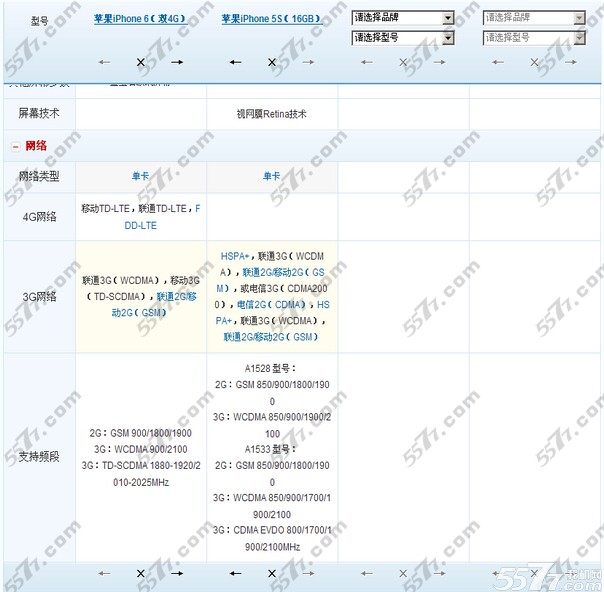Remove iPhone 5S column with top X icon
The image size is (604, 592).
point(272,62)
